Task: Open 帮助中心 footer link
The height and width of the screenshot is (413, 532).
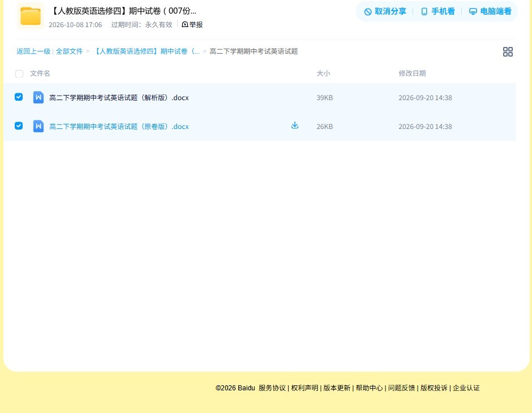Action: point(369,388)
